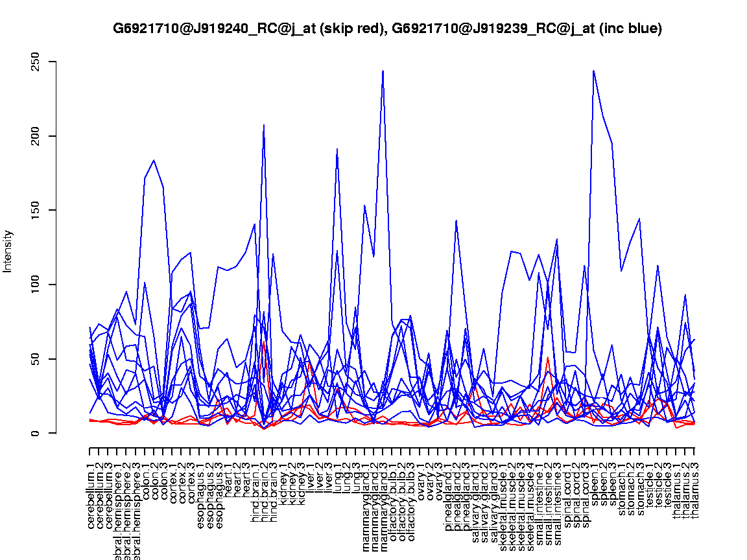Screen dimensions: 747x560
Task: Click the "Intensity" y-axis label
Action: [8, 251]
